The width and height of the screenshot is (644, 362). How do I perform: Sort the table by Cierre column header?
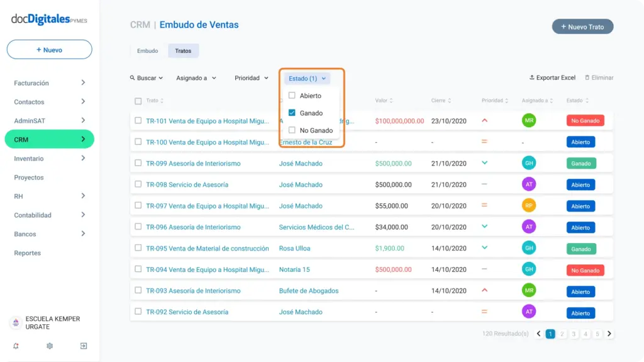(441, 100)
